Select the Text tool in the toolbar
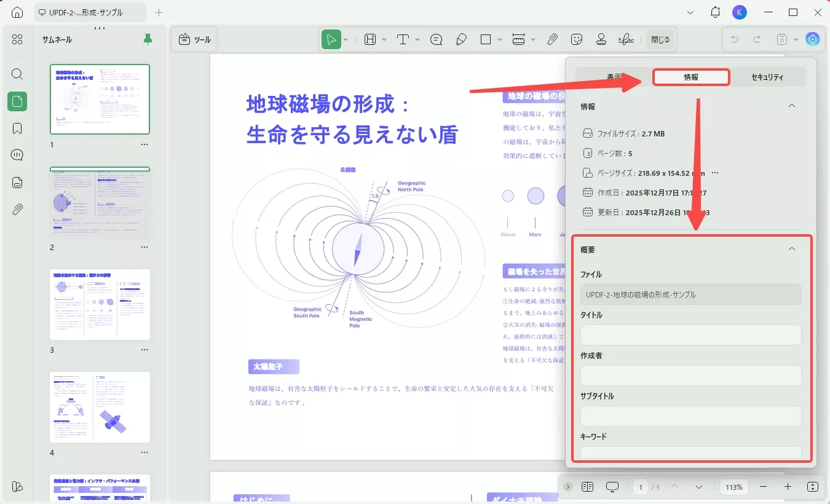830x504 pixels. [x=403, y=39]
